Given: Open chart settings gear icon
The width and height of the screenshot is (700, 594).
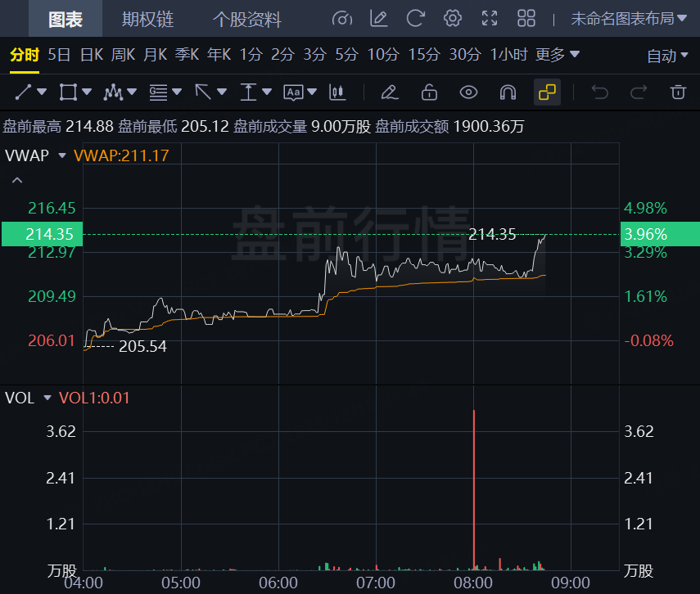Looking at the screenshot, I should pyautogui.click(x=453, y=19).
